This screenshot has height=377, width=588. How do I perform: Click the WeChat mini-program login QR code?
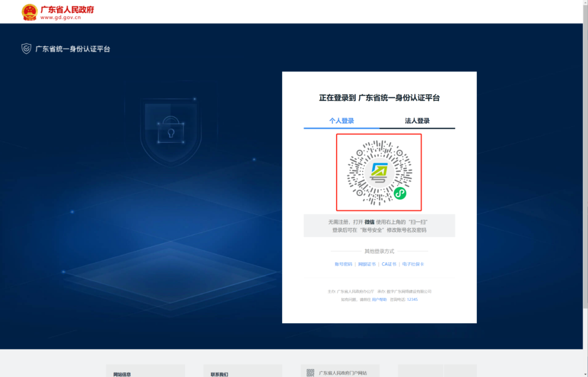tap(379, 172)
